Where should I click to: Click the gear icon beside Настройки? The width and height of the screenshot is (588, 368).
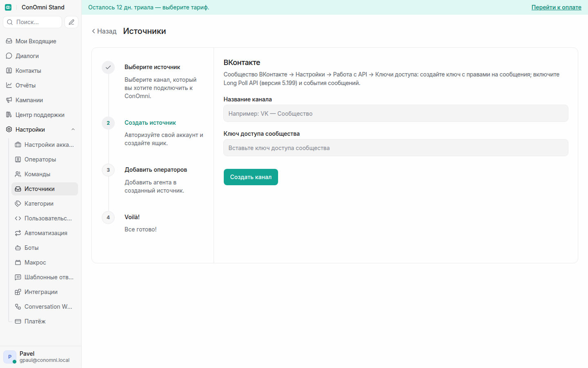pos(9,130)
